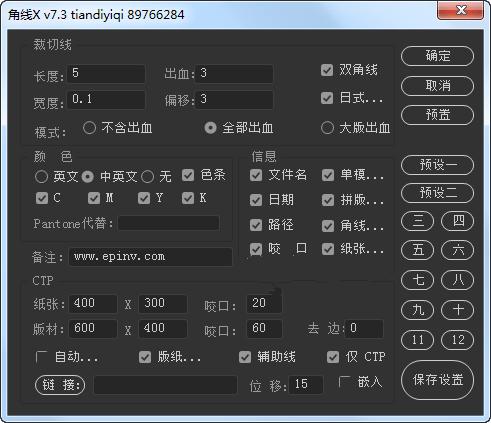
Task: Click the 纸张 height field 300
Action: point(163,304)
